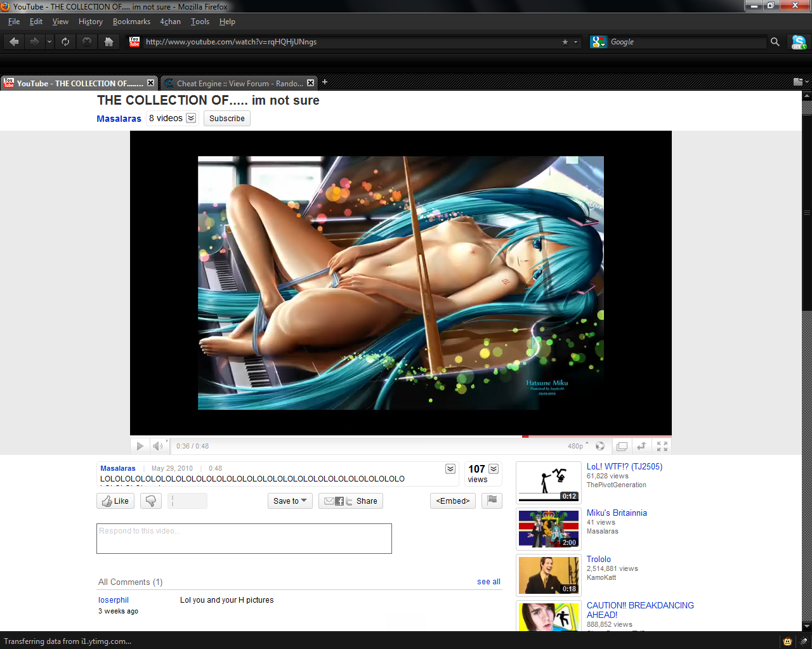Open the Masalaras channel link above the video
The height and width of the screenshot is (649, 812).
coord(119,119)
